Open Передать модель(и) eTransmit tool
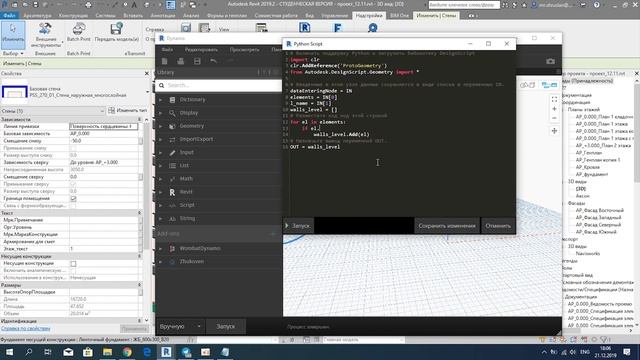 (117, 33)
